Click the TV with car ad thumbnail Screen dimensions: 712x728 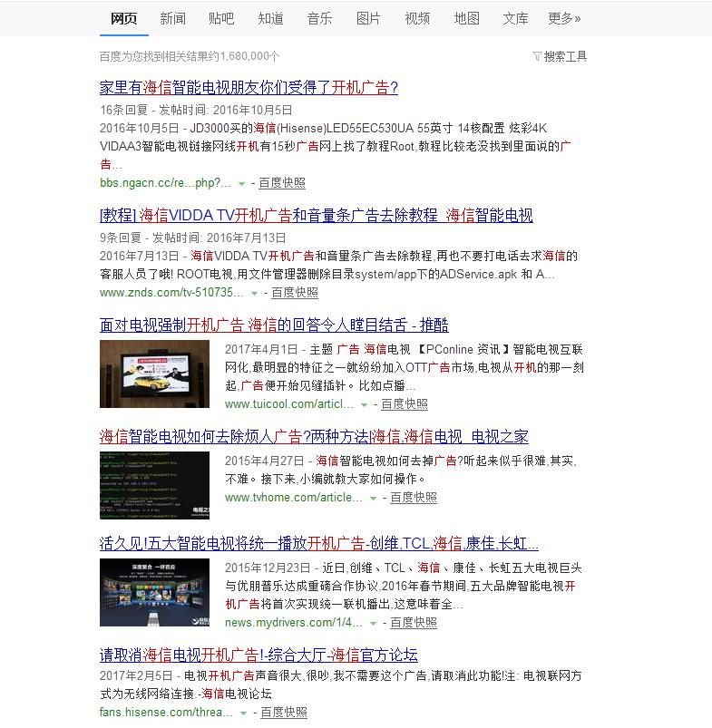[155, 374]
